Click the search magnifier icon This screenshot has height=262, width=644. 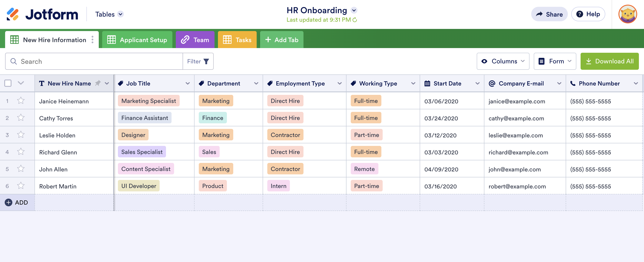[14, 61]
